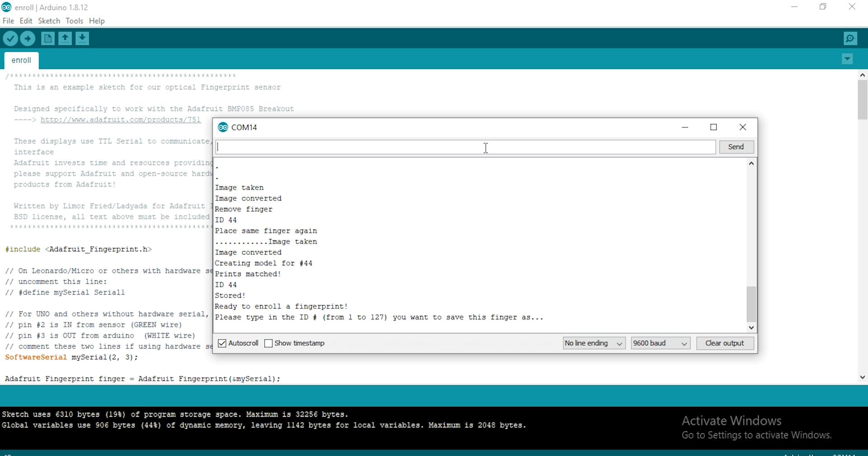
Task: Click the Upload arrow icon
Action: 28,38
